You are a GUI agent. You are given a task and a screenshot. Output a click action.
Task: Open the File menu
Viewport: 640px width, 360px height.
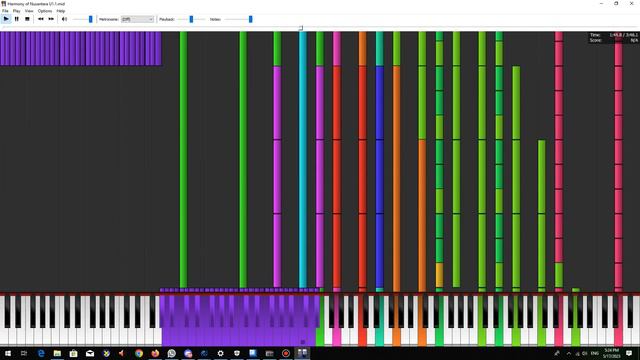click(5, 11)
